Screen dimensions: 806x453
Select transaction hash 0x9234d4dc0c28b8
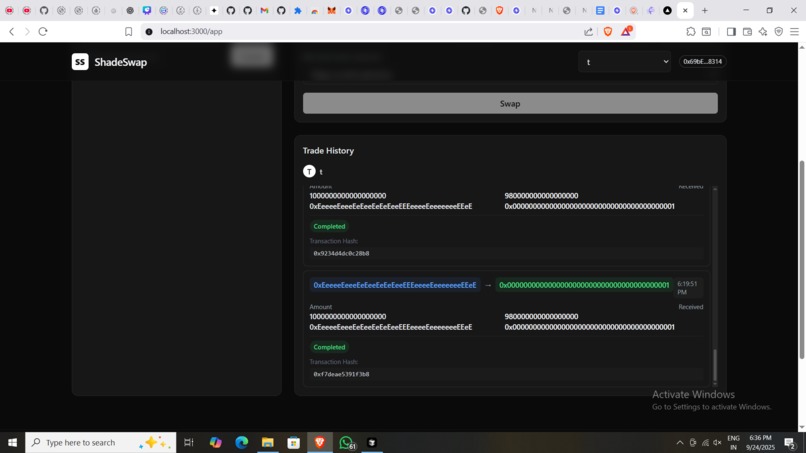coord(341,253)
